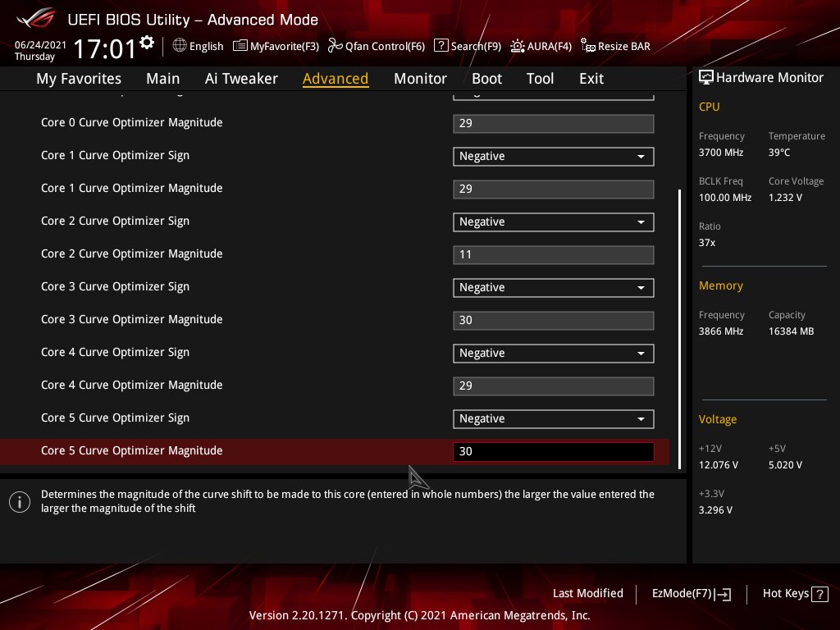Open Core 4 Curve Optimizer Sign dropdown
Image resolution: width=840 pixels, height=630 pixels.
pos(554,354)
